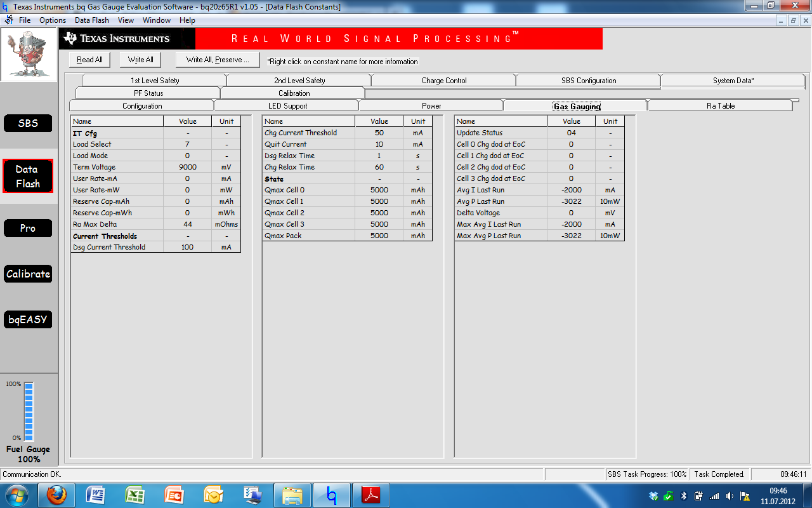Click the Bluetooth tray icon
The height and width of the screenshot is (508, 812).
684,495
